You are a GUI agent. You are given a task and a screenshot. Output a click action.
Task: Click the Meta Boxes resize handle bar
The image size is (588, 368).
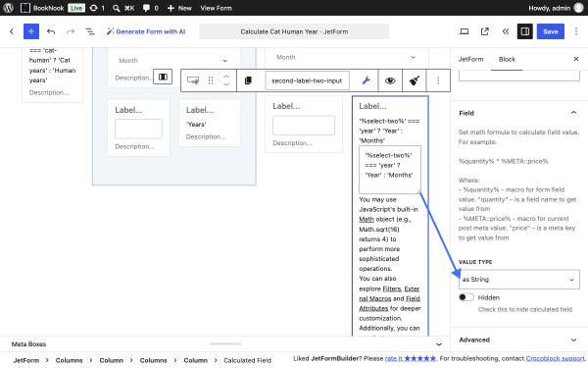225,343
